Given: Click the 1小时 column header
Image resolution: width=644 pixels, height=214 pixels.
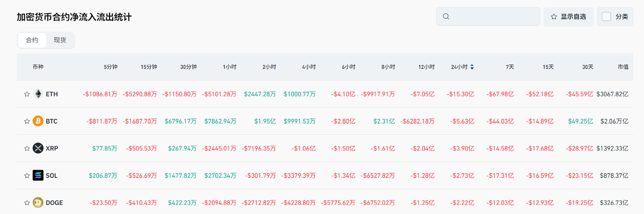Looking at the screenshot, I should point(230,67).
